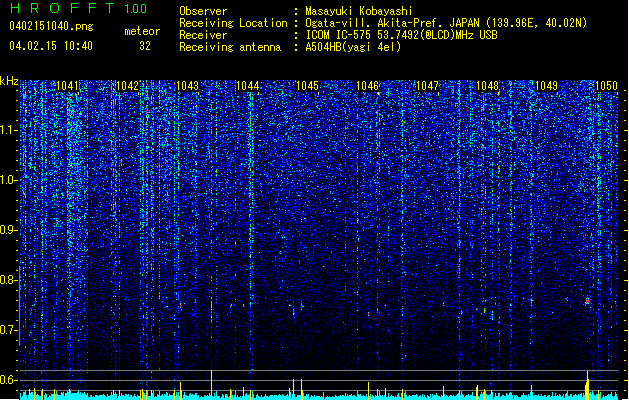The height and width of the screenshot is (400, 629).
Task: Click the 1044 time marker
Action: click(x=248, y=86)
